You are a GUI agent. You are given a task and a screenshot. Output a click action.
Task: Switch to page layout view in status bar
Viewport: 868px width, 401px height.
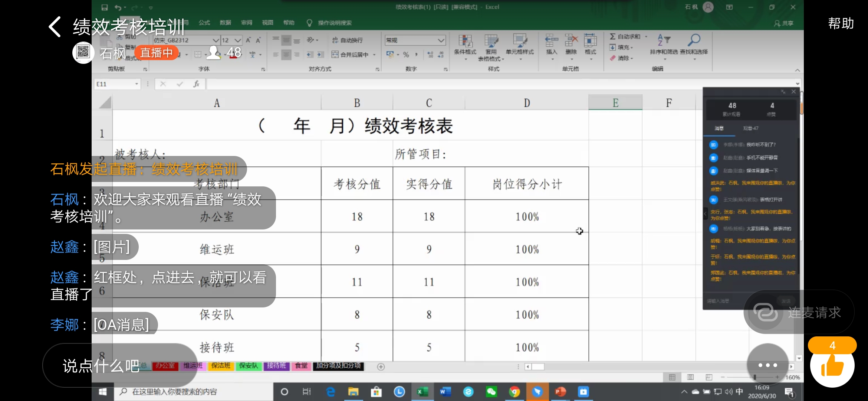pos(690,377)
